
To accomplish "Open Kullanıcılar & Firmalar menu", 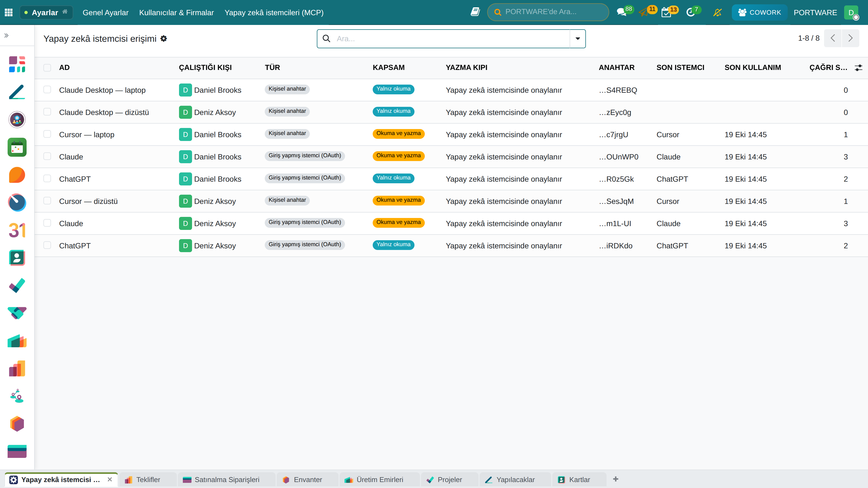I will [x=177, y=12].
